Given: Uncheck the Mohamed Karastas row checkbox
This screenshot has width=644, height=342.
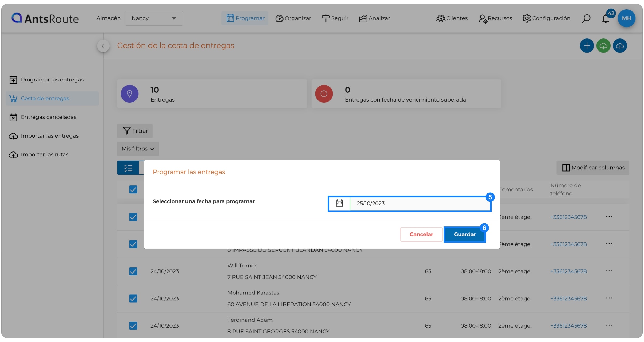Looking at the screenshot, I should pyautogui.click(x=133, y=298).
